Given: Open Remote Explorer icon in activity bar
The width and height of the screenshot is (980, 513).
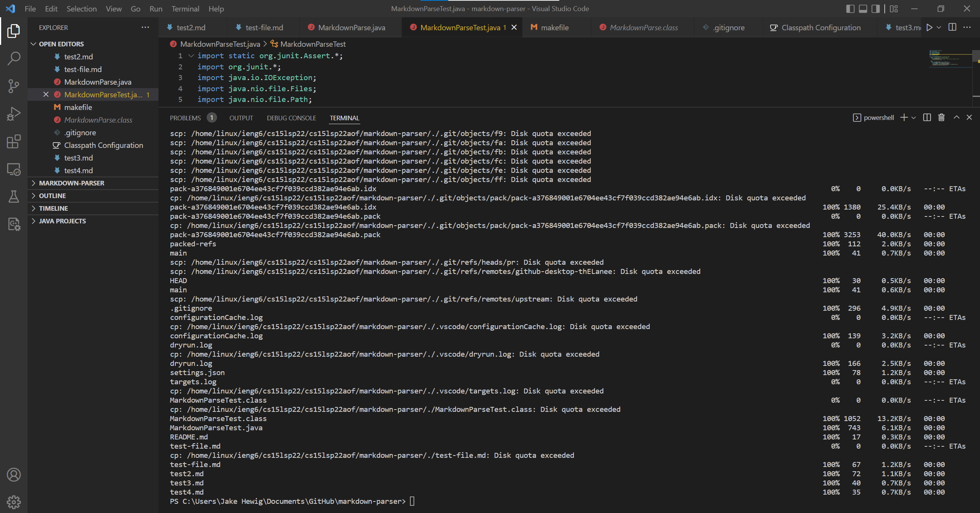Looking at the screenshot, I should 14,169.
